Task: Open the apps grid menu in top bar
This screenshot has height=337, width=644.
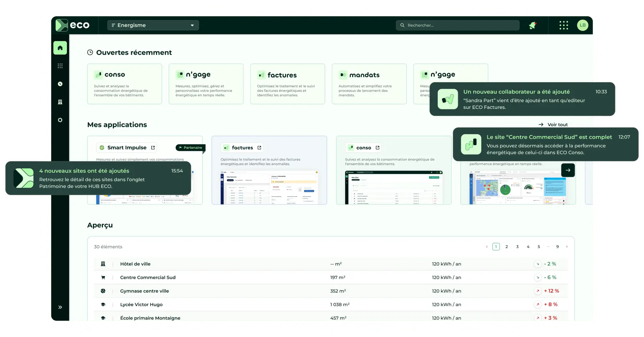Action: pos(564,25)
